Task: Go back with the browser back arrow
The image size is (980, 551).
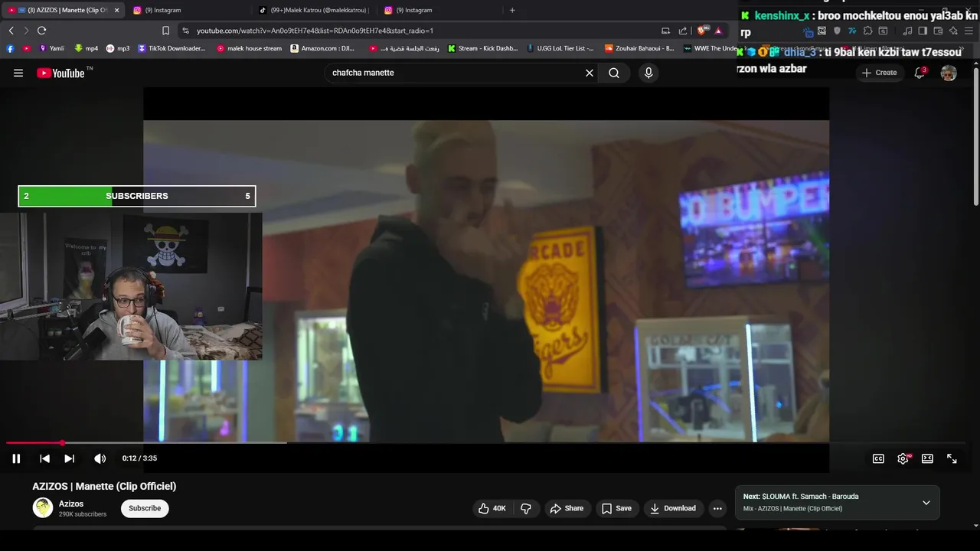Action: coord(11,31)
